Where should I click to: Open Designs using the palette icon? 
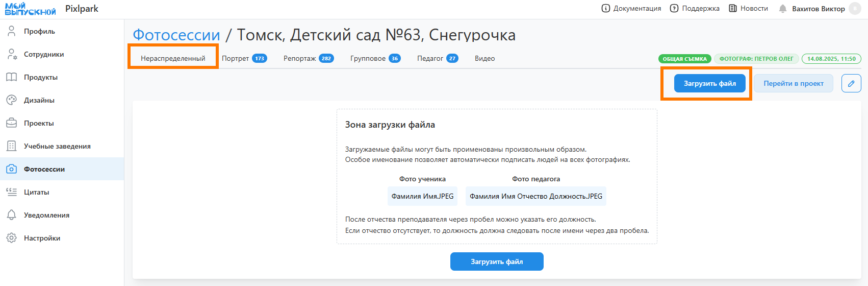[x=11, y=100]
